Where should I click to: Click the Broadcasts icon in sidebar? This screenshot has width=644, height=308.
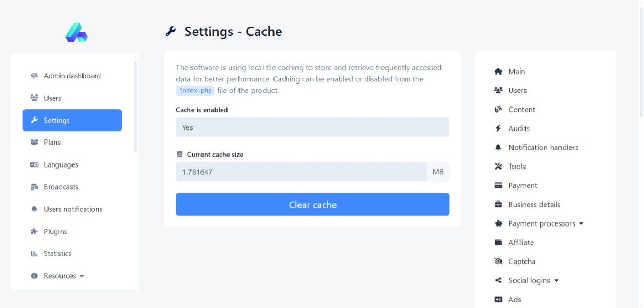point(34,187)
